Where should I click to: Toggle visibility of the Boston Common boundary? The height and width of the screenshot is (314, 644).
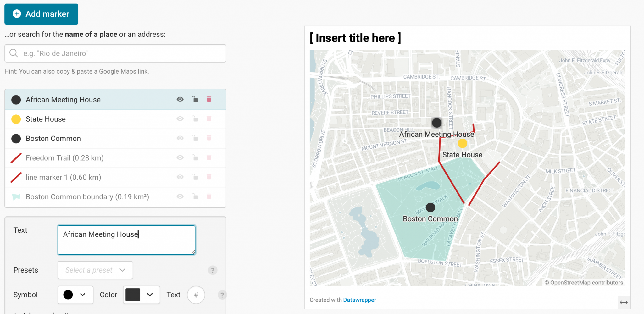[x=180, y=196]
